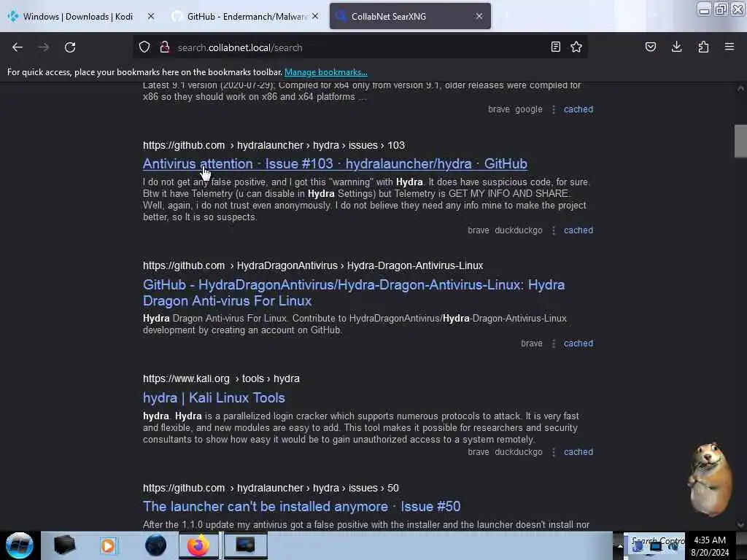
Task: Click the scrollbar up arrow
Action: click(740, 88)
